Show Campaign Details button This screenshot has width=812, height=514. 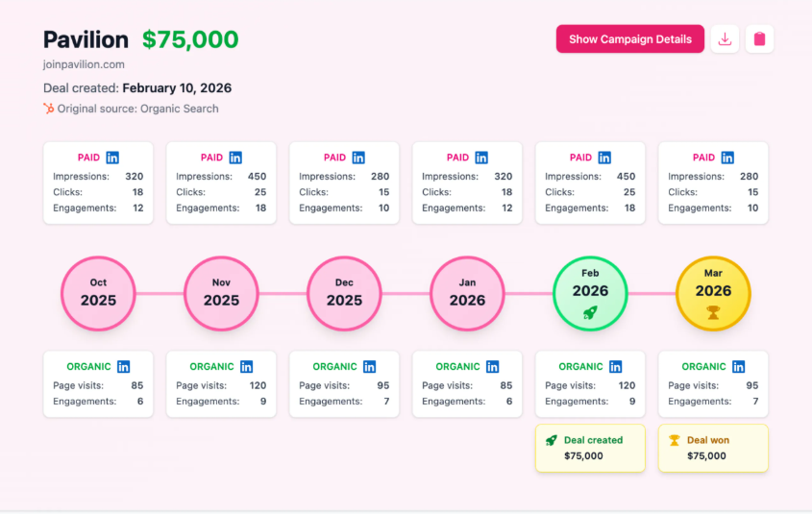(630, 38)
